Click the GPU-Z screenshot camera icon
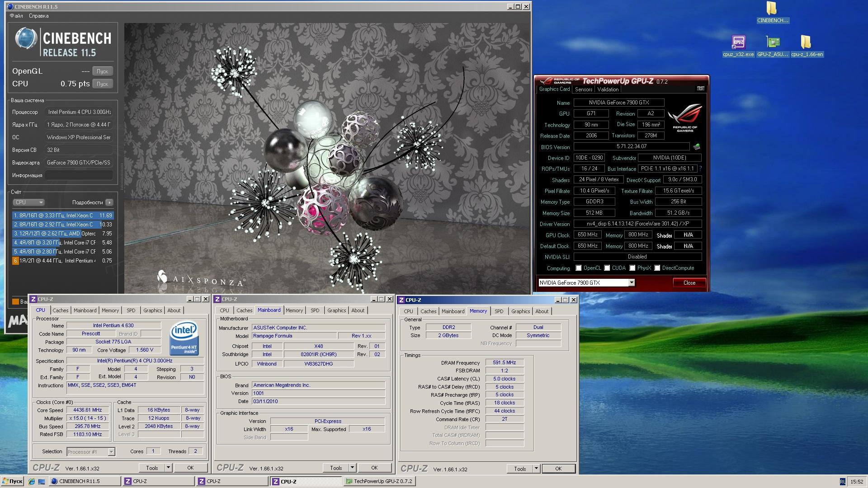Viewport: 868px width, 488px height. [700, 89]
